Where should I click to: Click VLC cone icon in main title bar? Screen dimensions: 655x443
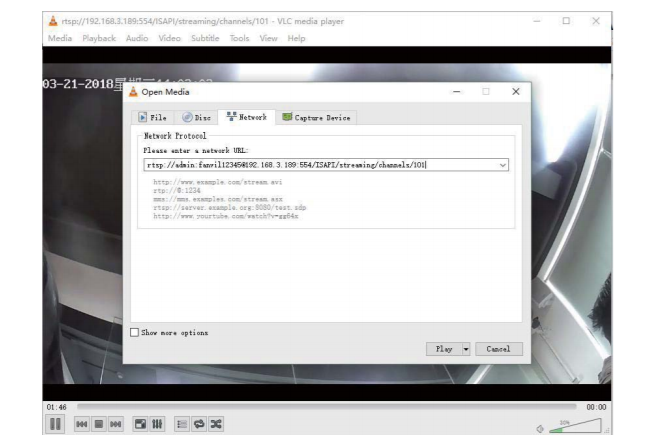(x=53, y=21)
